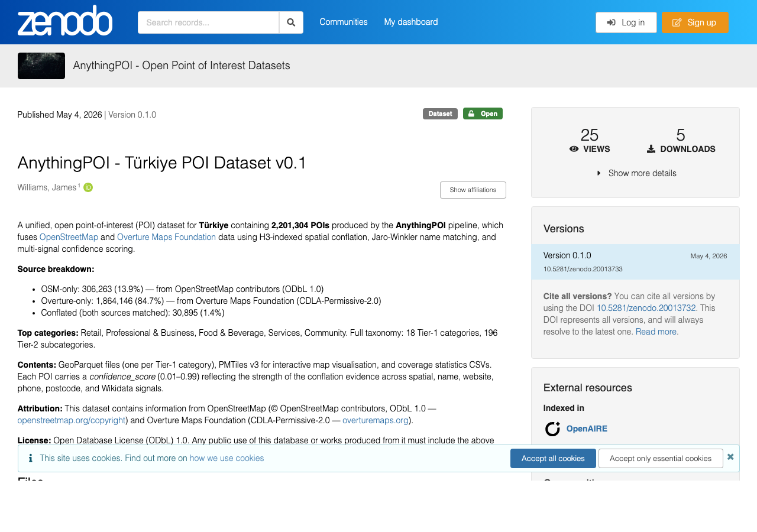Open the all-versions DOI 10.5281/zenodo.20013732
The height and width of the screenshot is (532, 757).
tap(646, 308)
